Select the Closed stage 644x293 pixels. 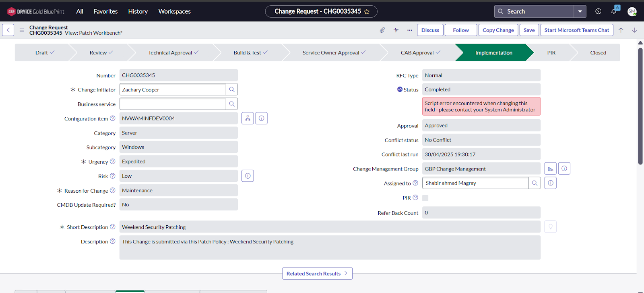[598, 52]
